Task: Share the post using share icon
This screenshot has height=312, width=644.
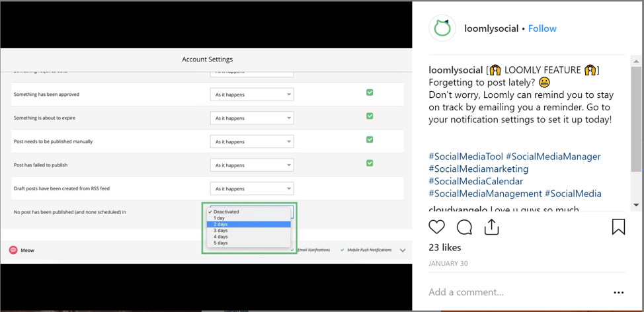Action: point(491,227)
